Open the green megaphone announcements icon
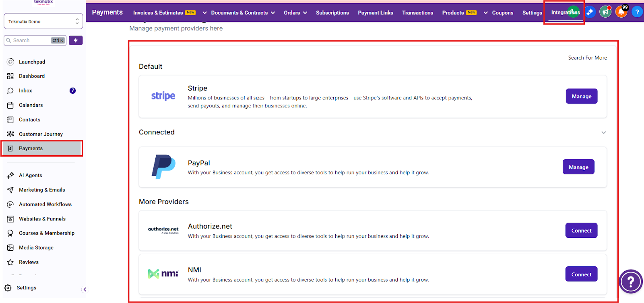The width and height of the screenshot is (644, 303). point(605,12)
